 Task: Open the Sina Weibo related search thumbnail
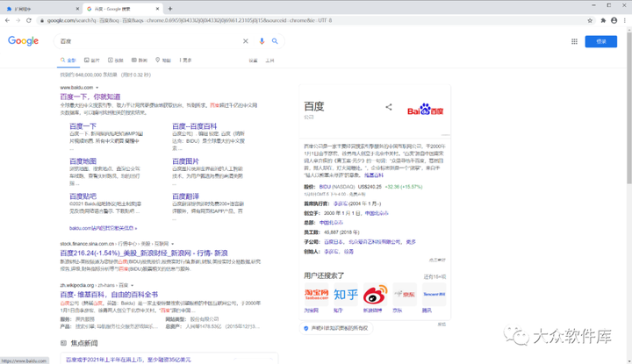[376, 295]
